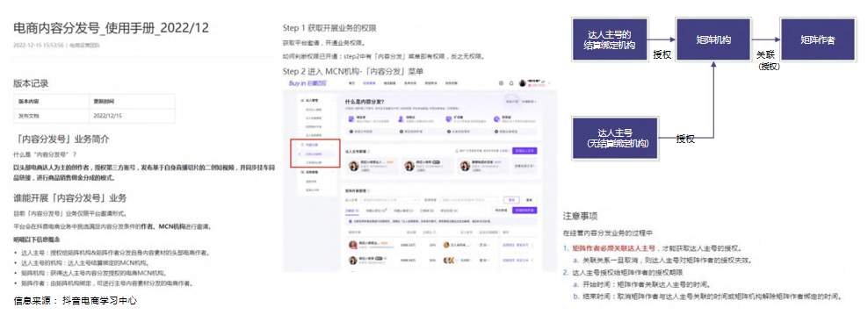Click the 达人主号的结算绑定机构 diagram box

609,39
